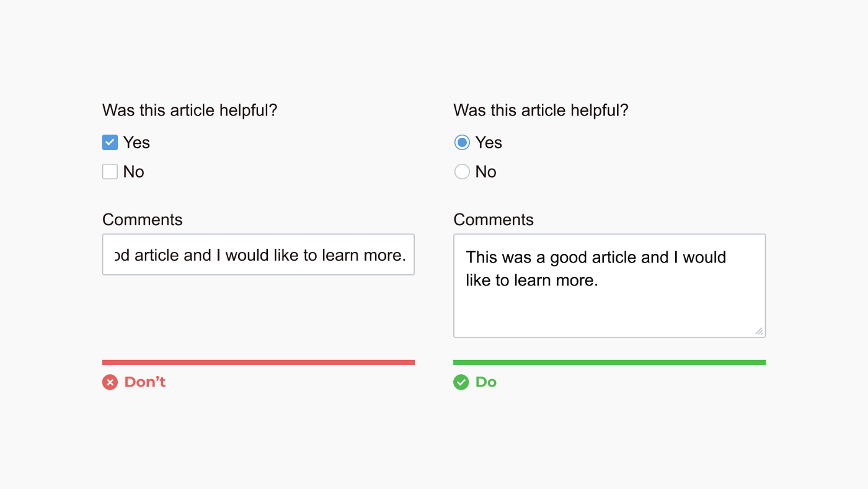This screenshot has height=489, width=868.
Task: Click the red X Don't icon
Action: point(110,382)
